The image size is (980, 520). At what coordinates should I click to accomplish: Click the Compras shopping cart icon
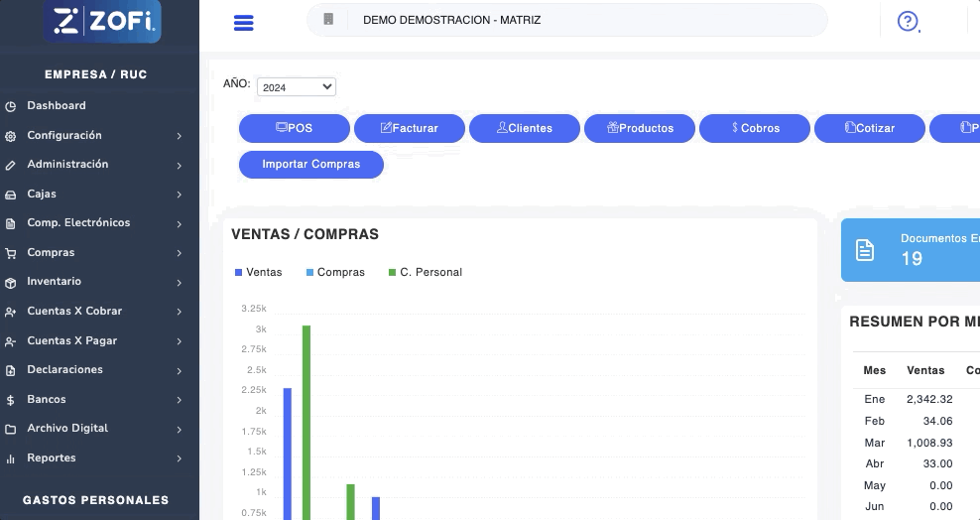(x=10, y=253)
